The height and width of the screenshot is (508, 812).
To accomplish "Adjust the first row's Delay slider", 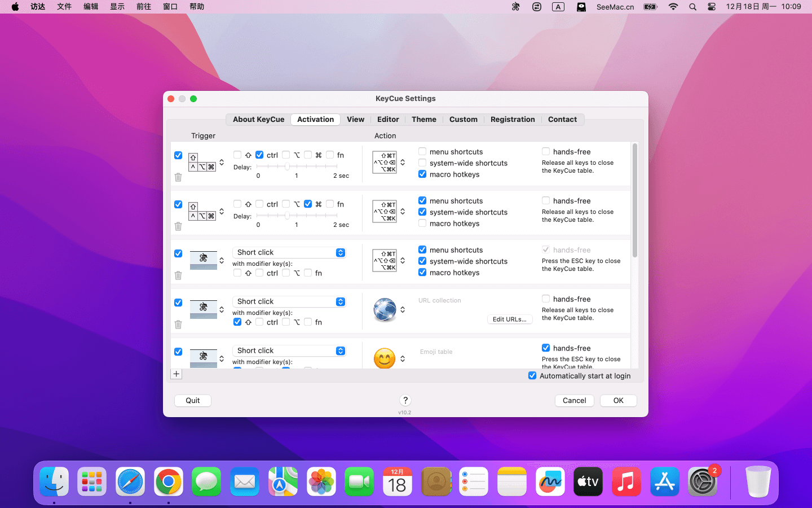I will (x=288, y=167).
